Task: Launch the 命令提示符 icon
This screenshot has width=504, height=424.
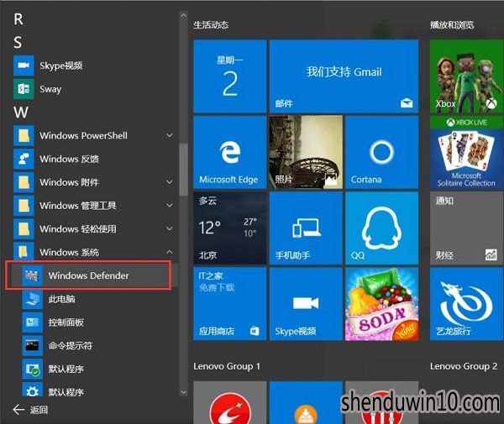Action: coord(32,346)
